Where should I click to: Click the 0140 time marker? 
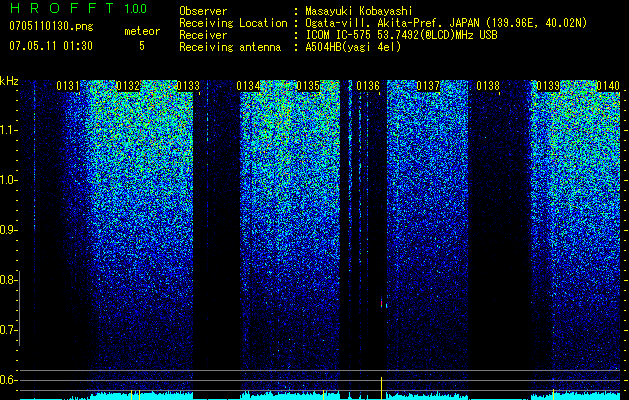(608, 86)
